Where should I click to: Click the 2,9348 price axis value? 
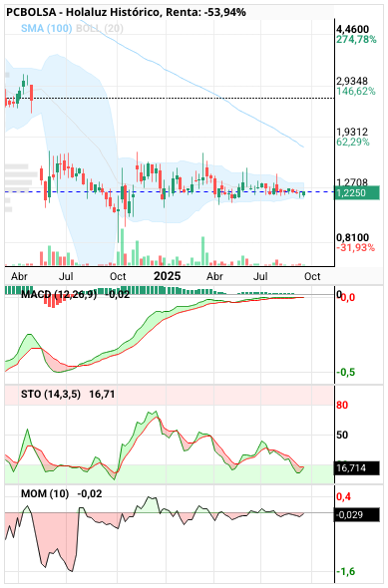click(x=352, y=81)
